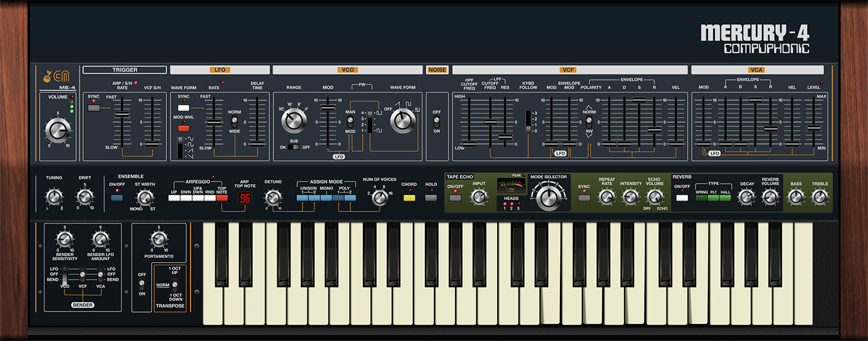Toggle the Portamento Off/On switch
This screenshot has height=341, width=868.
point(142,284)
